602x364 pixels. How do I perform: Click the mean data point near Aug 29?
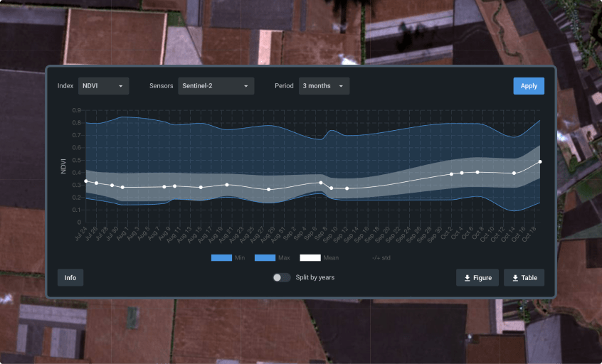(268, 190)
